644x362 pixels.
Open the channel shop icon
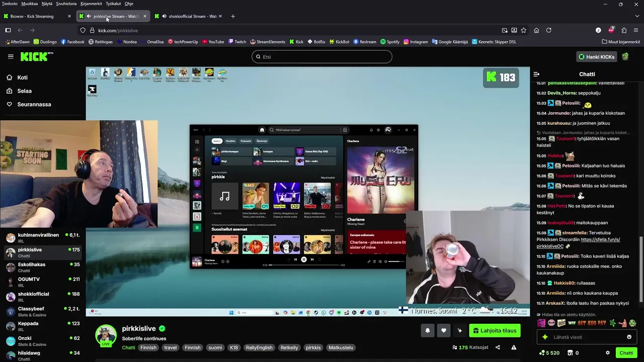point(570,353)
